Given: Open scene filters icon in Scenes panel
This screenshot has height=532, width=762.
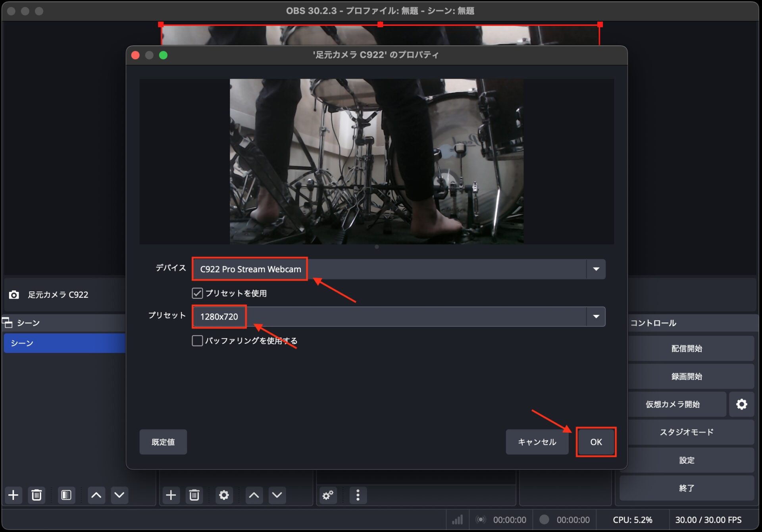Looking at the screenshot, I should pos(66,495).
